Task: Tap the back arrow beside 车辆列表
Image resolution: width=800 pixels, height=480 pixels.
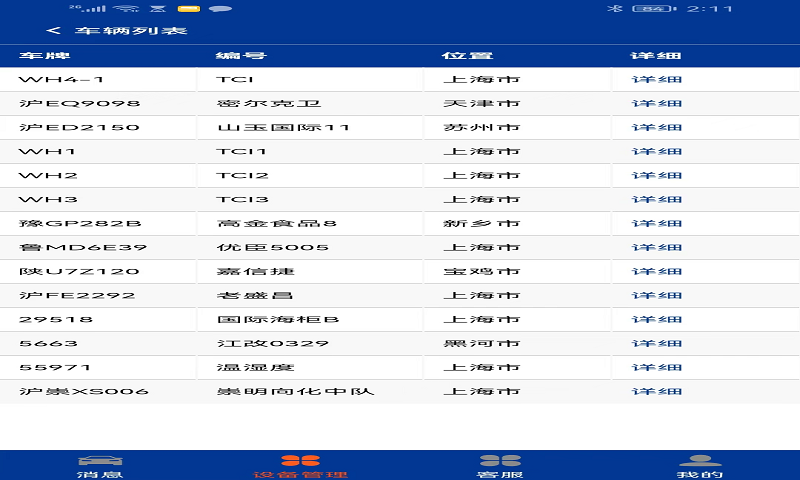Action: point(53,31)
